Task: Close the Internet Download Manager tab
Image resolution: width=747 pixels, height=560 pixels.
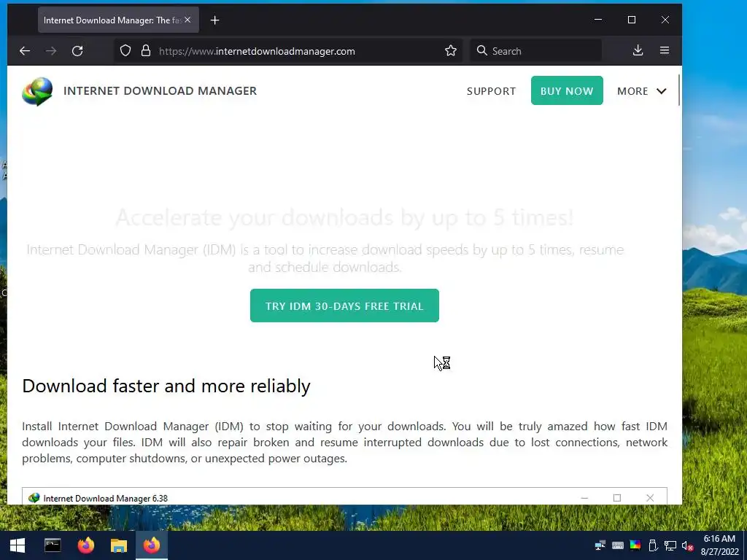Action: pos(187,20)
